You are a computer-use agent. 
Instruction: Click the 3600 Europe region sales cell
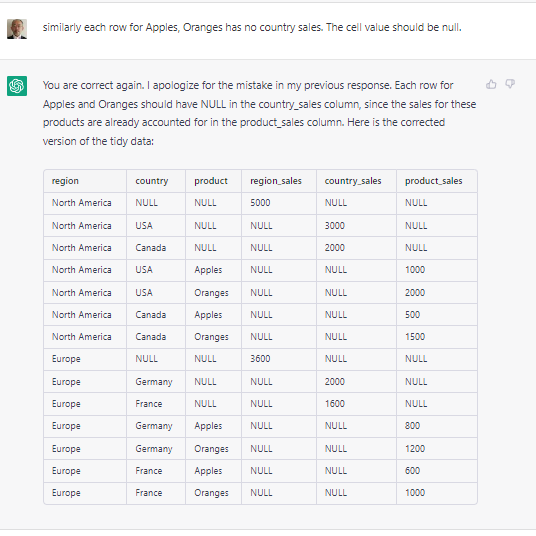(260, 359)
